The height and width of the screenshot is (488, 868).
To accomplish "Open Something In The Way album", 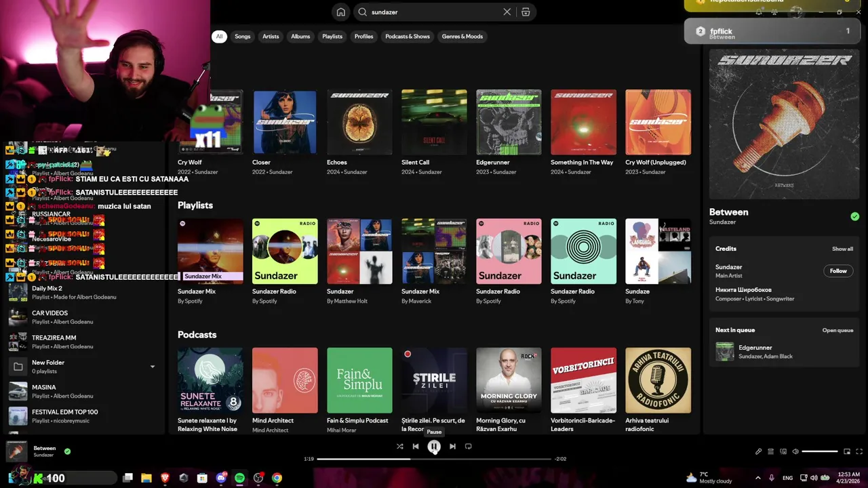I will click(x=583, y=122).
